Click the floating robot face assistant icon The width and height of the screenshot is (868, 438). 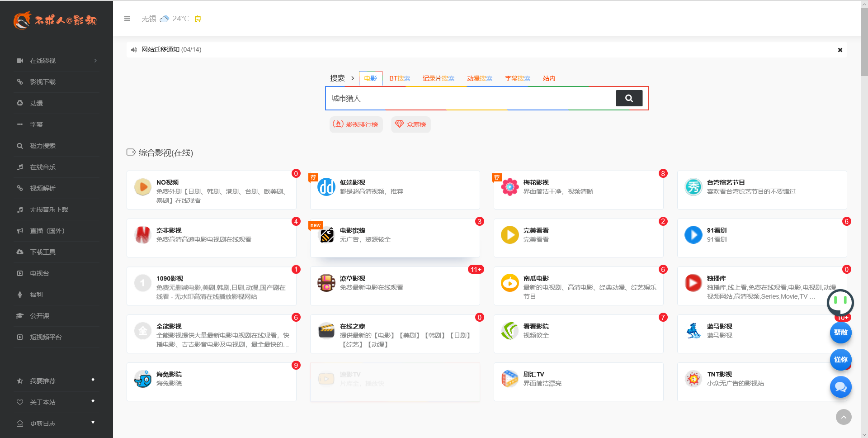coord(840,302)
